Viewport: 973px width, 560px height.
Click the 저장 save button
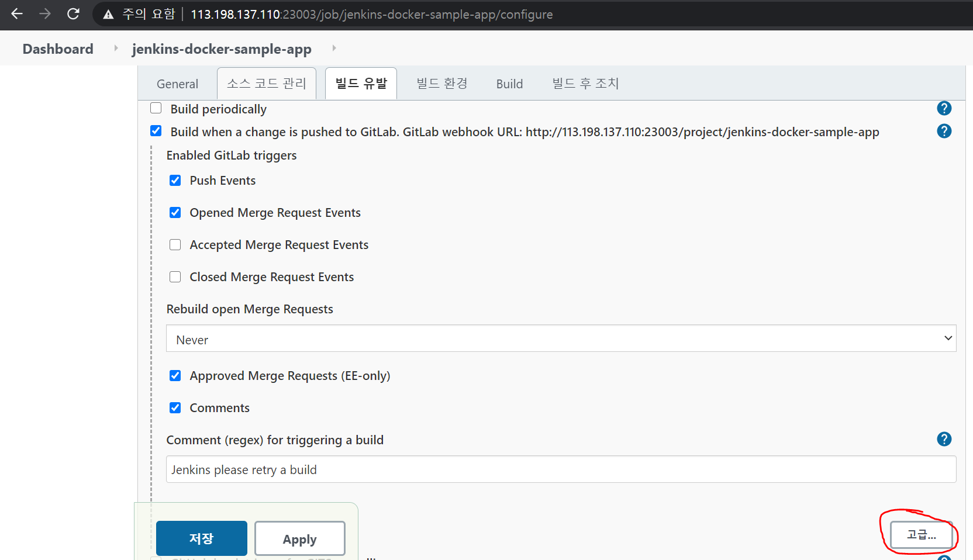point(202,538)
